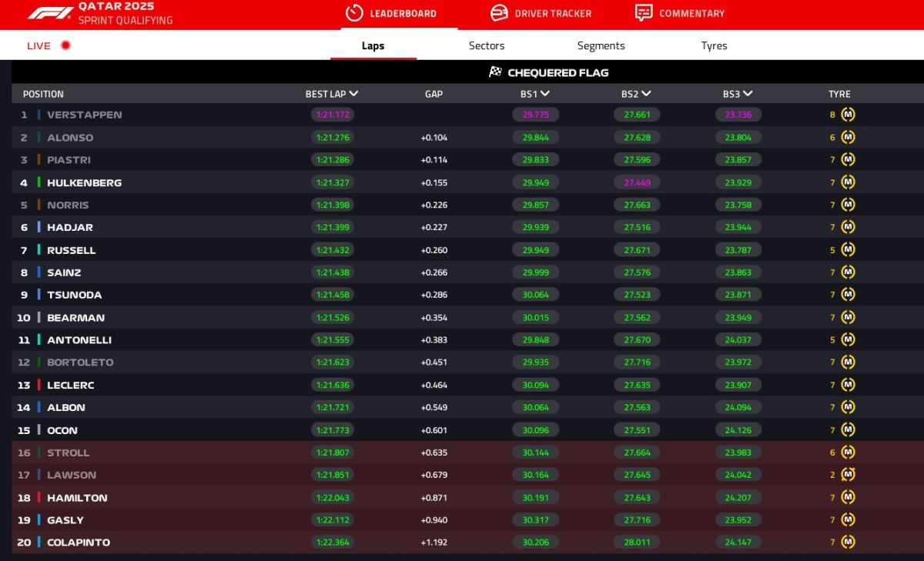Click the F1 logo in header

coord(50,13)
